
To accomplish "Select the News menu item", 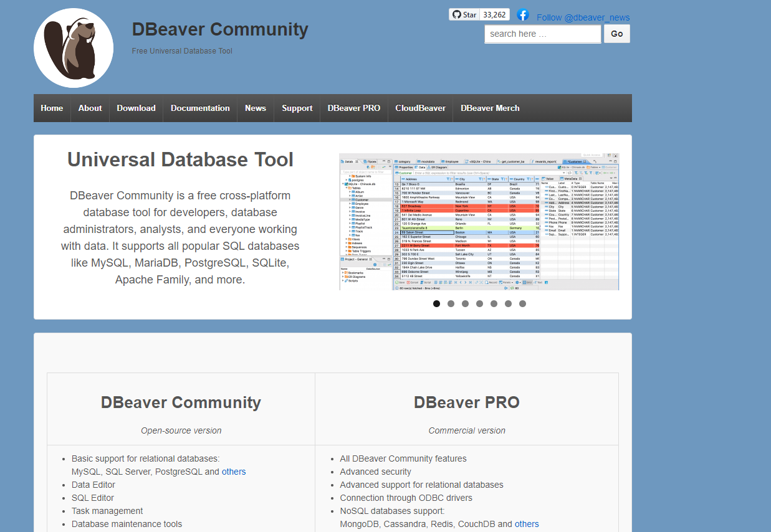I will [x=256, y=108].
